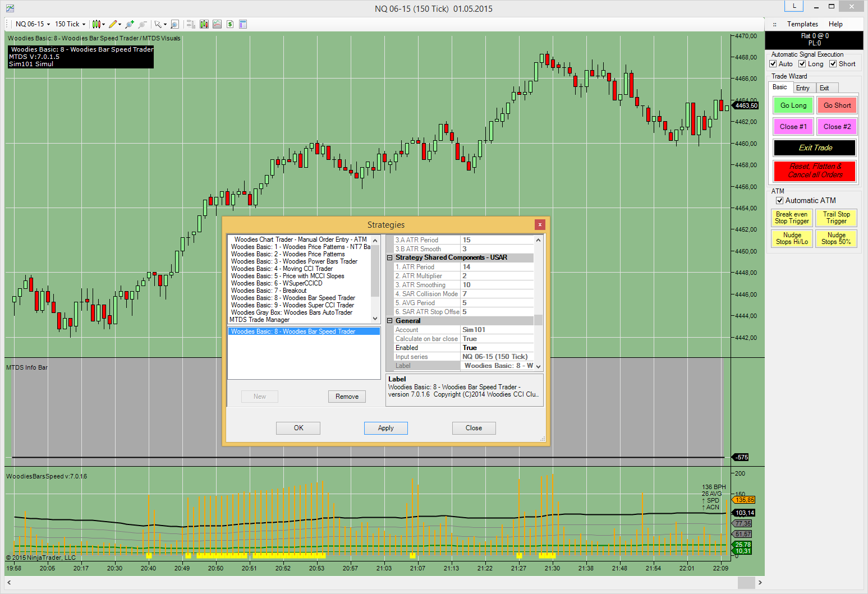Image resolution: width=868 pixels, height=594 pixels.
Task: Disable the Automatic ATM checkbox
Action: (779, 201)
